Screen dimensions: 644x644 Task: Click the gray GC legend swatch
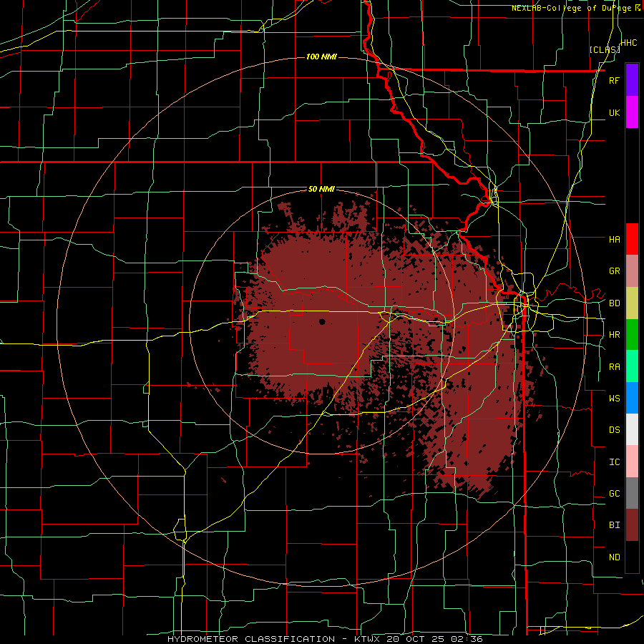pos(632,493)
